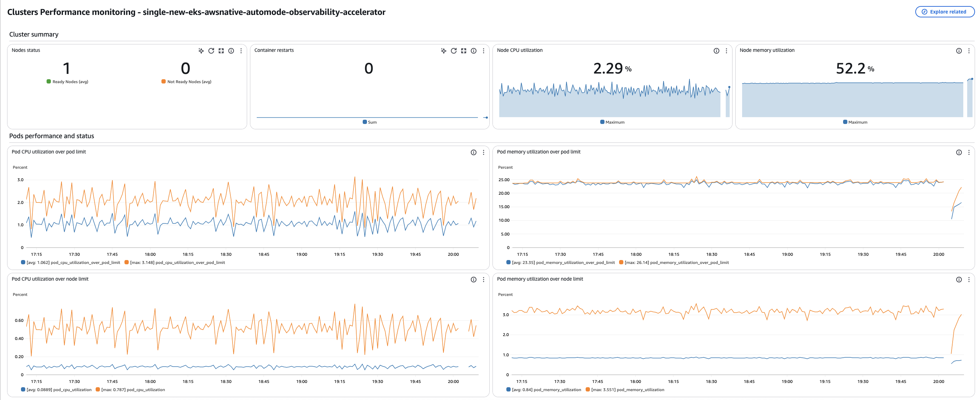Open AI insights on Container restarts widget
Image resolution: width=980 pixels, height=400 pixels.
click(x=443, y=50)
